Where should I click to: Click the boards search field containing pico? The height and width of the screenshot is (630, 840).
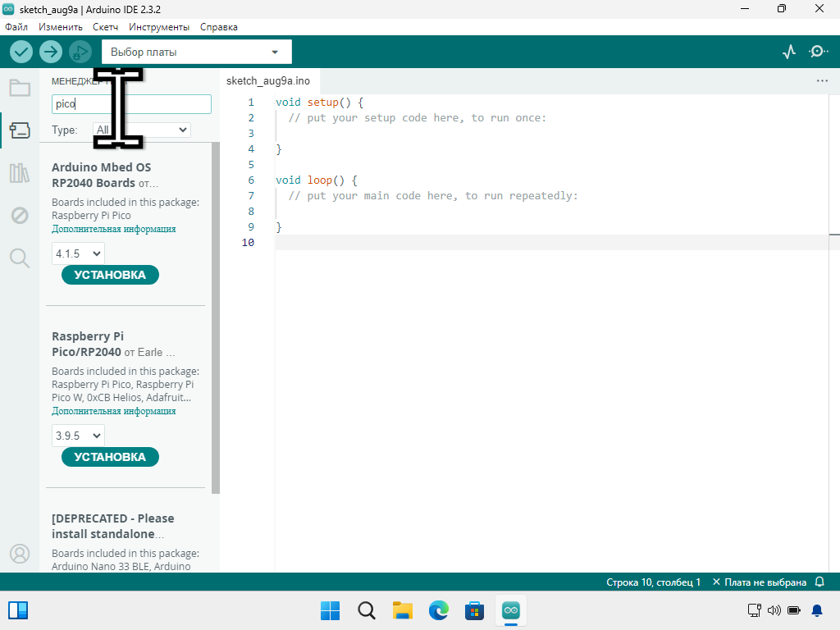[131, 104]
